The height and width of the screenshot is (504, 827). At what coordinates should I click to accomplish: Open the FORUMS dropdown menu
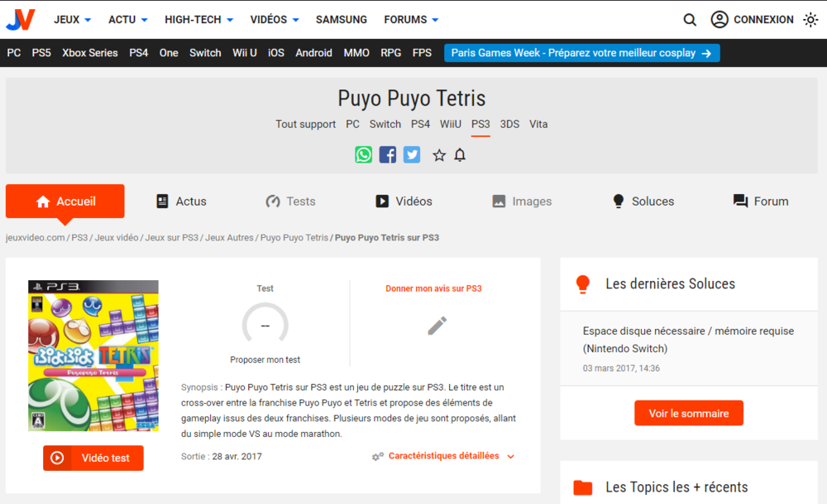(411, 20)
